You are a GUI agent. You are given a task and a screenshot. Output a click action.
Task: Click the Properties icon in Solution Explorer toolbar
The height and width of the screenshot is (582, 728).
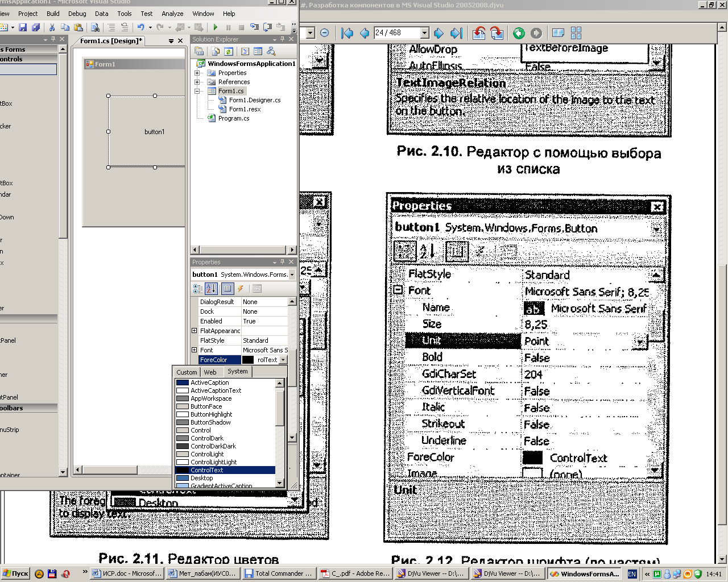click(199, 51)
